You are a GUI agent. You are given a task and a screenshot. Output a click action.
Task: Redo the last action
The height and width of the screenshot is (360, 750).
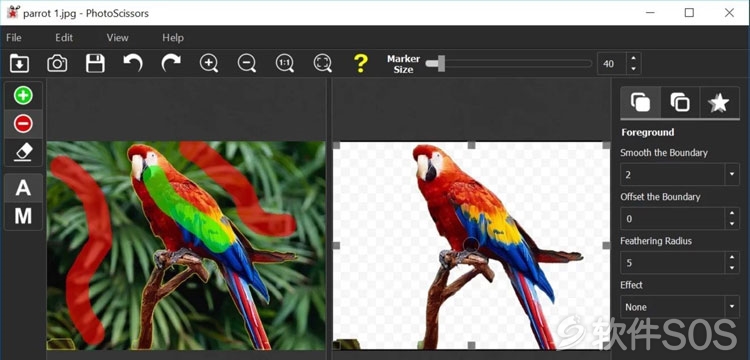(171, 63)
